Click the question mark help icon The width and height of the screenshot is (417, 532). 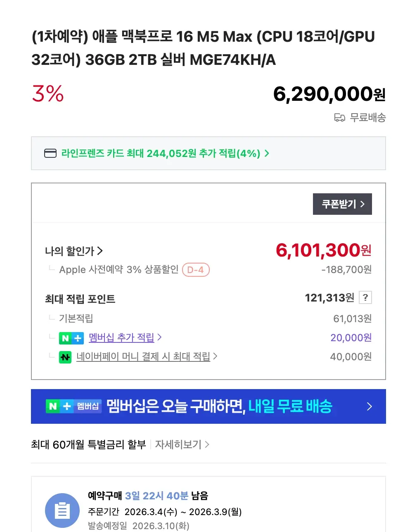[365, 297]
